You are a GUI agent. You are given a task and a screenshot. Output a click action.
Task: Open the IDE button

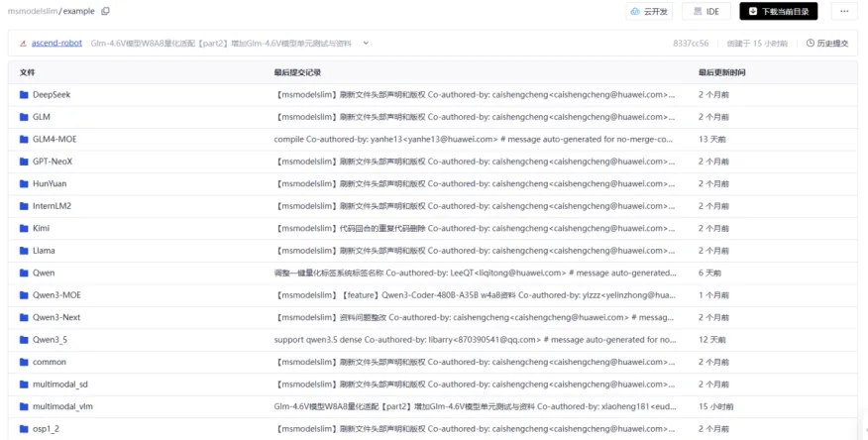[x=706, y=11]
